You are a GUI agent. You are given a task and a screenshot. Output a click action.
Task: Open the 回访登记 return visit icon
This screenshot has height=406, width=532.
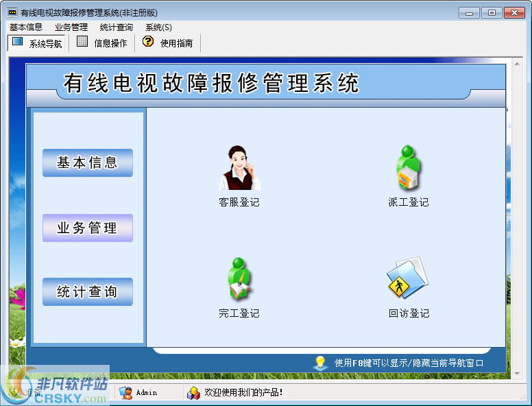coord(408,280)
